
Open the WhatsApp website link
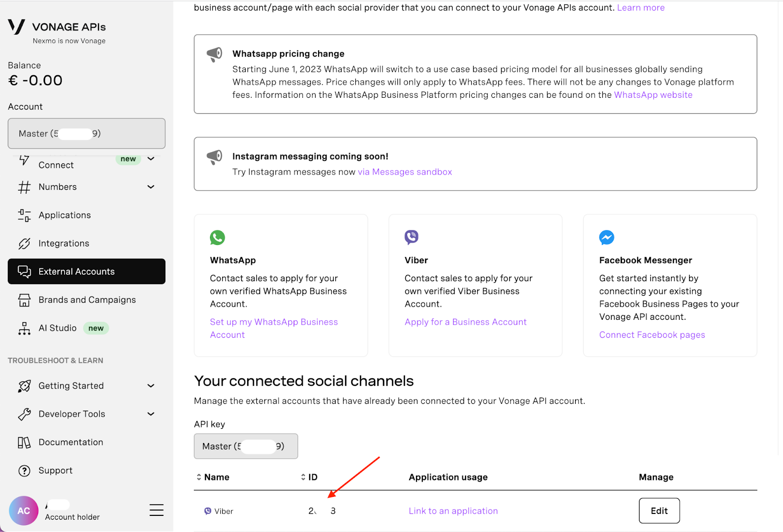653,95
